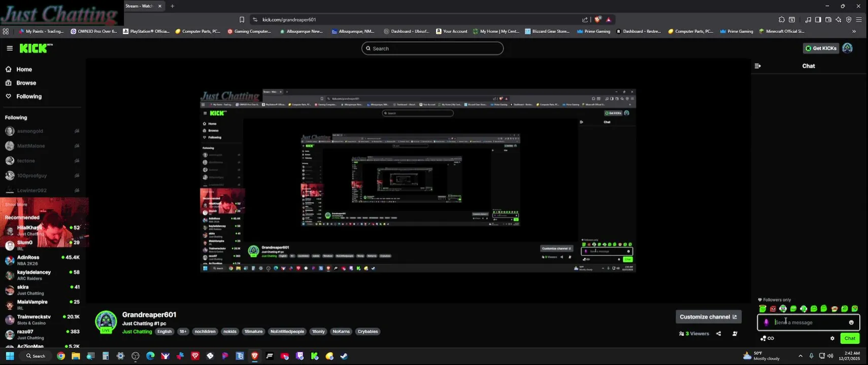Image resolution: width=868 pixels, height=365 pixels.
Task: Click the green Chat send button
Action: tap(850, 338)
